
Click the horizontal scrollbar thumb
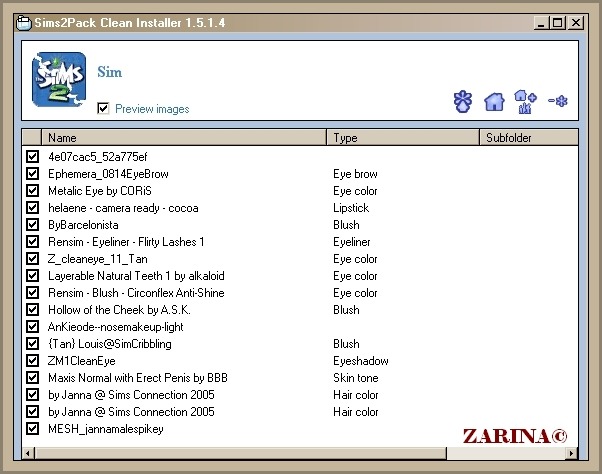(x=240, y=453)
